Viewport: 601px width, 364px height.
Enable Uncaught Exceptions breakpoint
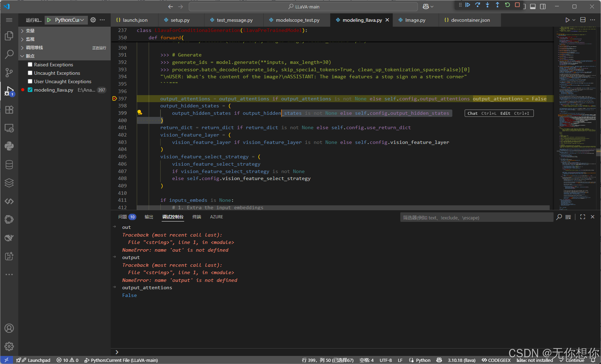[30, 73]
